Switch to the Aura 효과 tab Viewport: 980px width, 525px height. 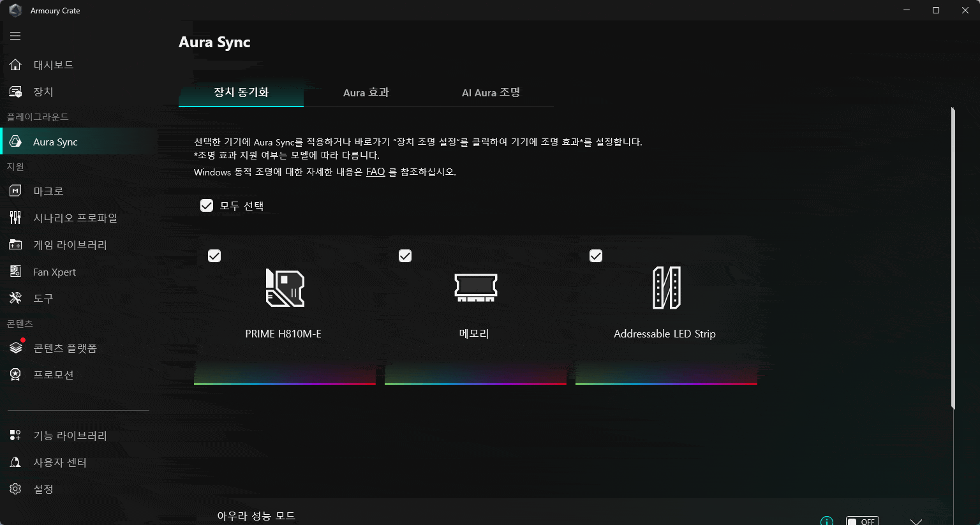tap(366, 92)
